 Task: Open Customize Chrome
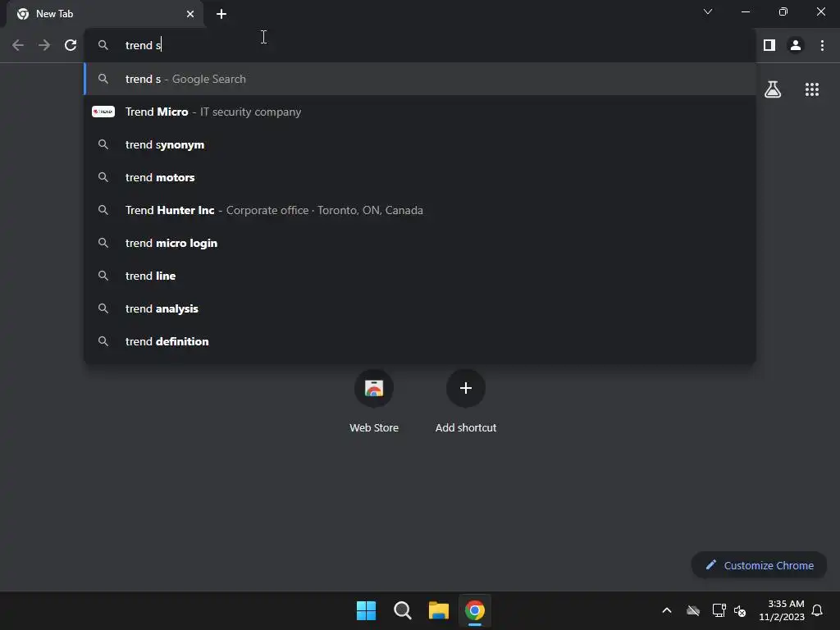[x=759, y=565]
